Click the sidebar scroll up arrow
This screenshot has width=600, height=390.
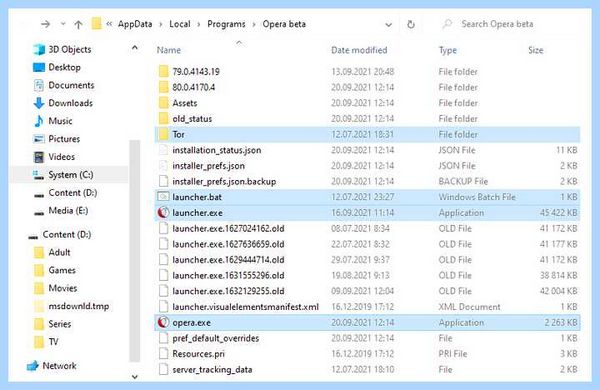[135, 48]
